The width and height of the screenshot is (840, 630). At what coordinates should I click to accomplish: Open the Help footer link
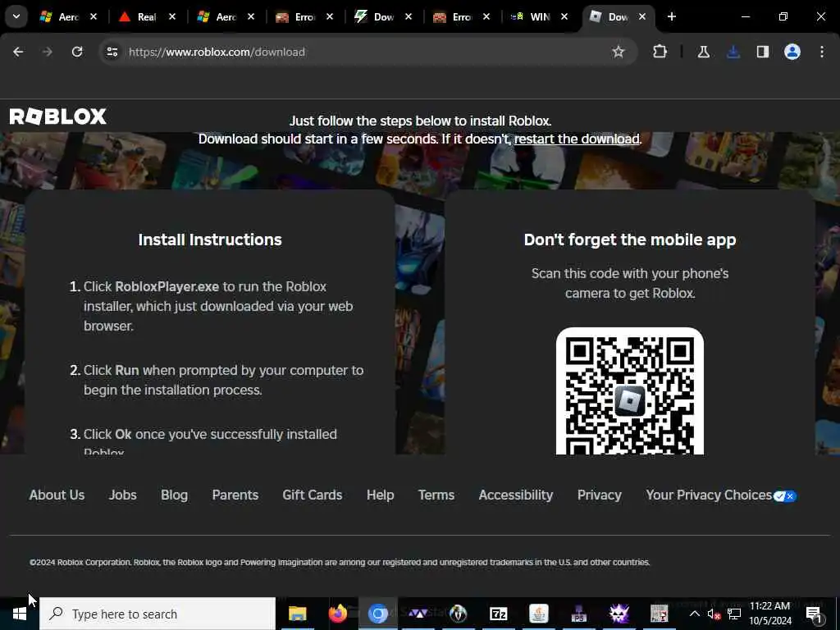(381, 495)
